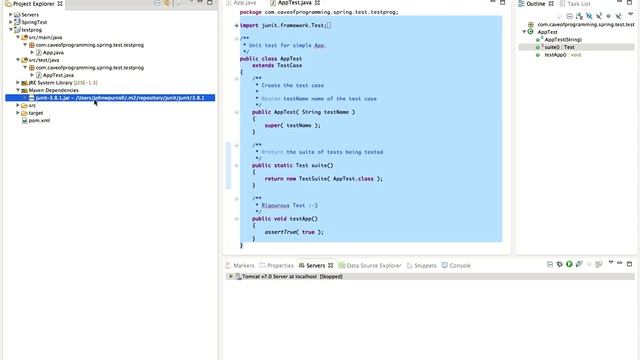Screen dimensions: 640x360
Task: Expand the src folder under testprog
Action: [x=18, y=105]
